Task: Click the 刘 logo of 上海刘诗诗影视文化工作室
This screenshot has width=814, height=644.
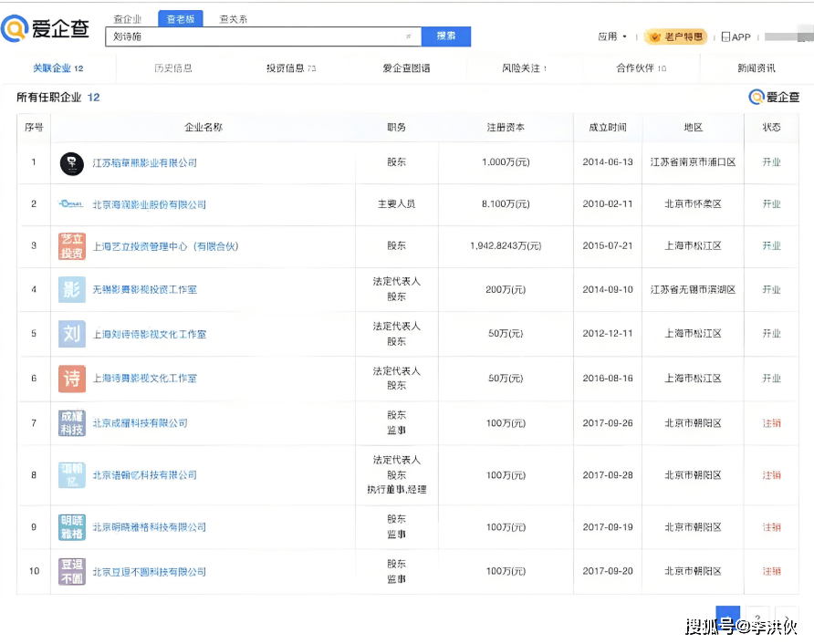Action: 72,334
